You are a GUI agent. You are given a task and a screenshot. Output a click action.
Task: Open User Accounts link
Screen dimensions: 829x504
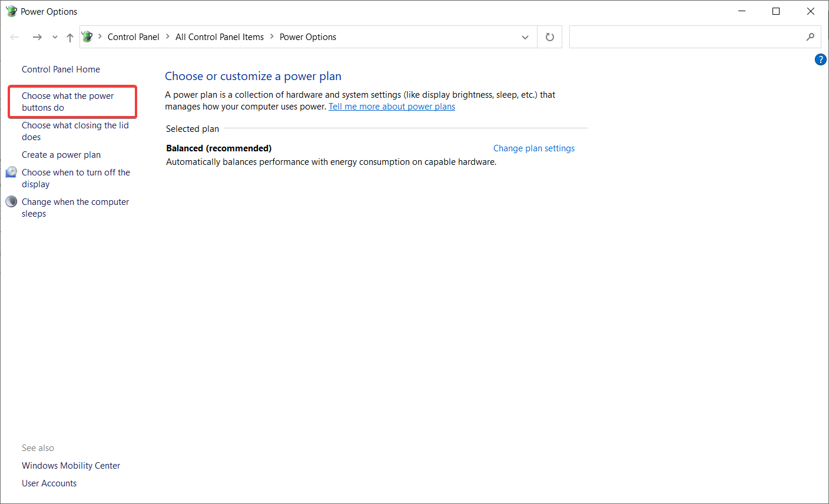(49, 483)
